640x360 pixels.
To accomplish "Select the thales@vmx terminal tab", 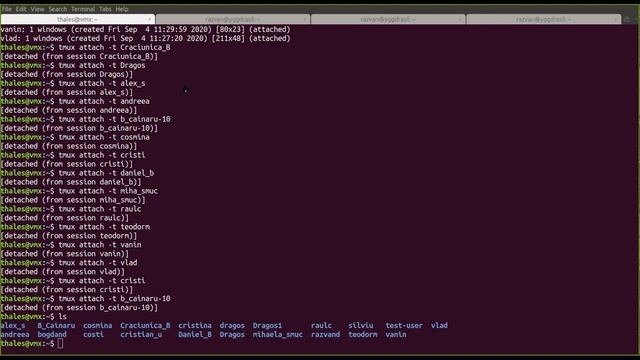I will [78, 19].
